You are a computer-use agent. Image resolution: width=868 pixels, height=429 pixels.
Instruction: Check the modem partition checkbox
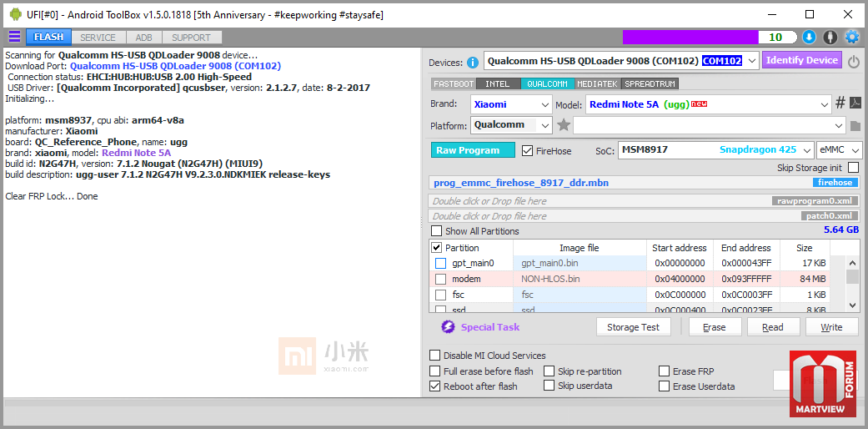(440, 279)
